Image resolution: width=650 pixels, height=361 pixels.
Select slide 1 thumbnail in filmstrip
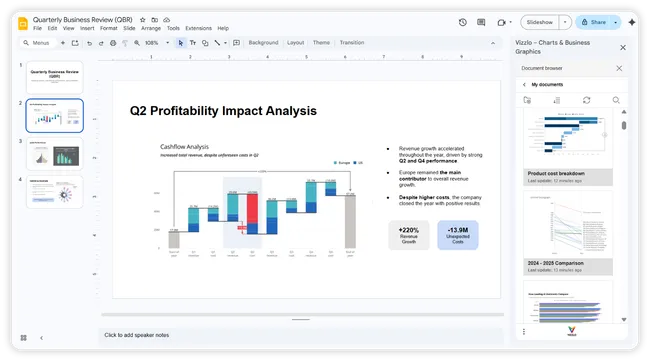coord(55,77)
